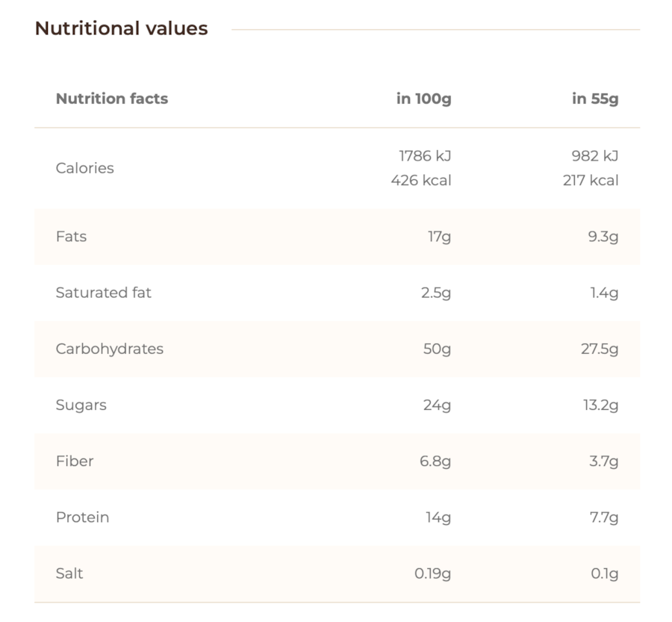Click the 27.5g carbohydrates value
The width and height of the screenshot is (672, 622).
click(x=600, y=349)
